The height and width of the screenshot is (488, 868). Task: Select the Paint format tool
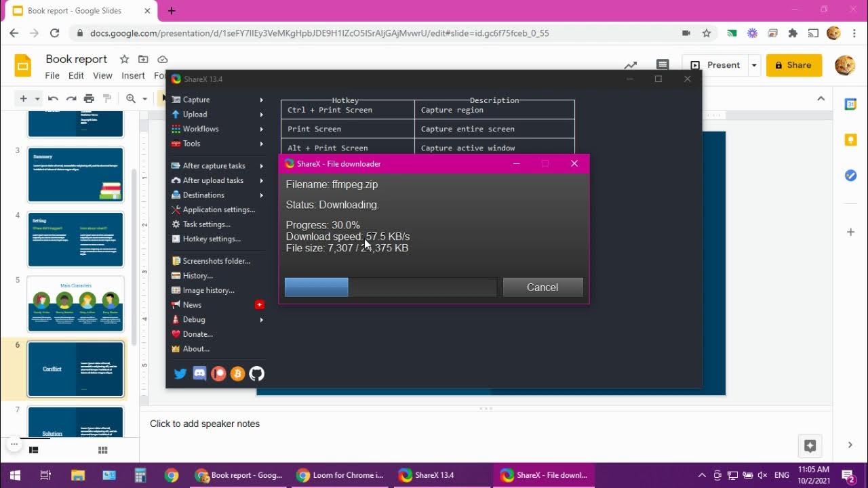tap(106, 99)
